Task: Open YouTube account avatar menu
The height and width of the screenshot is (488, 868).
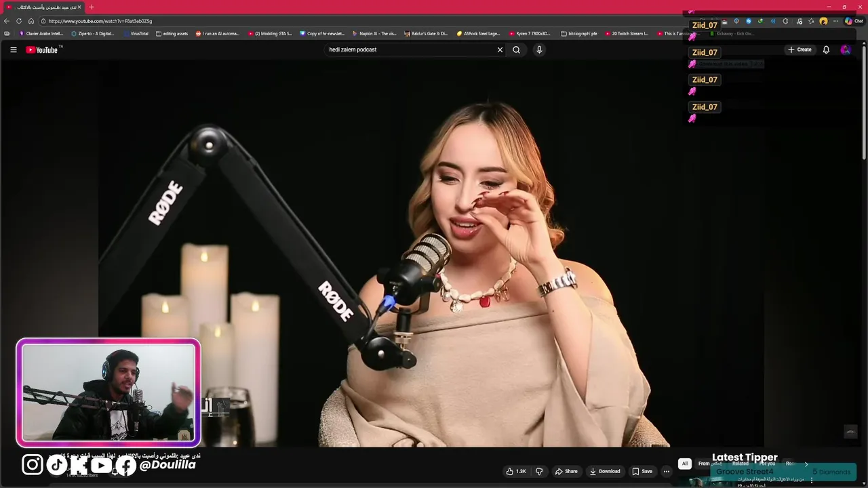Action: point(845,49)
